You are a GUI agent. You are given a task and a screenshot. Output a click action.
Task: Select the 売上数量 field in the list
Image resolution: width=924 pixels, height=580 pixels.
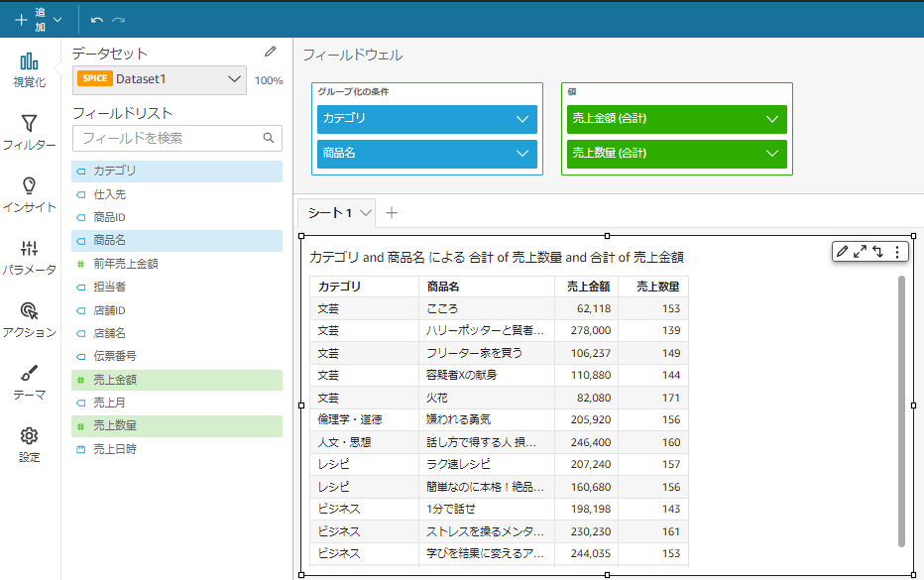click(176, 425)
